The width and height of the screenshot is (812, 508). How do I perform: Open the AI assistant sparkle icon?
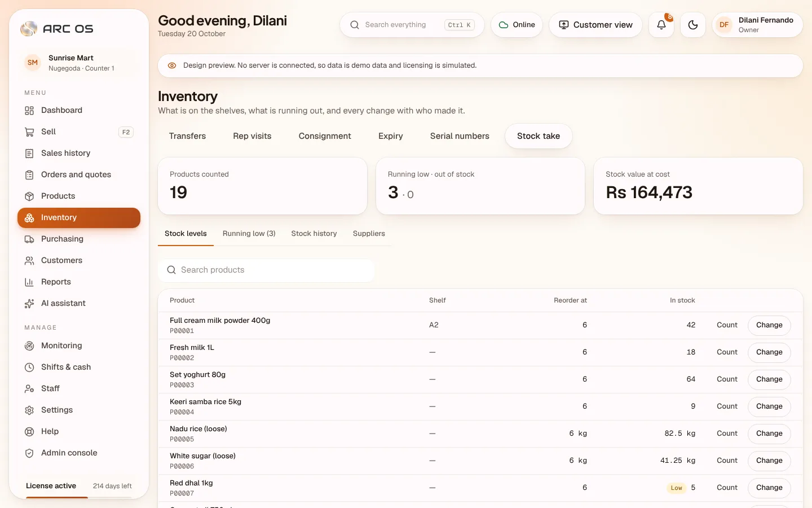29,304
